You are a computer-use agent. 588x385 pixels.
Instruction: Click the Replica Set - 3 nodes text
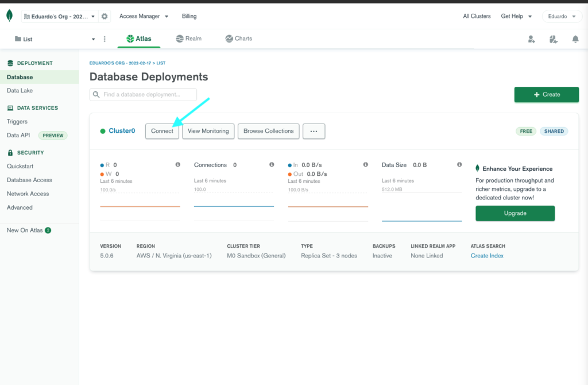[x=329, y=256]
